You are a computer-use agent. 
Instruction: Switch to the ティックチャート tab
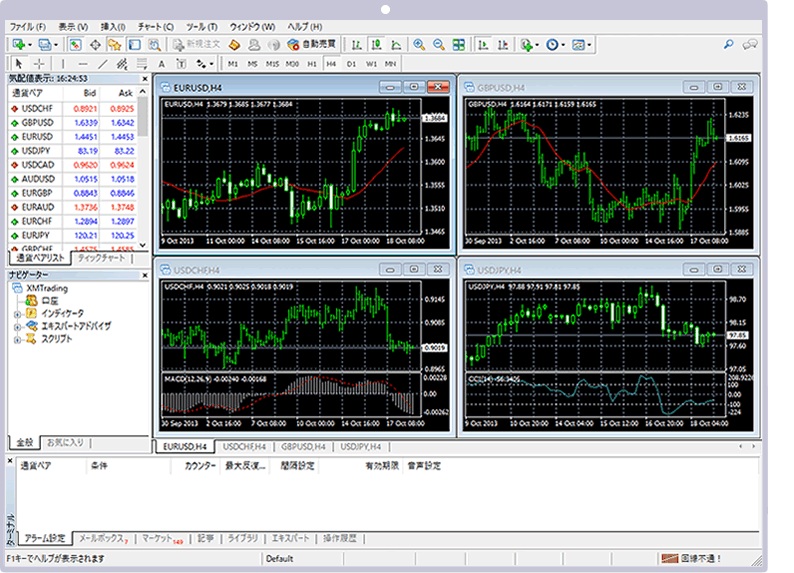pos(101,258)
